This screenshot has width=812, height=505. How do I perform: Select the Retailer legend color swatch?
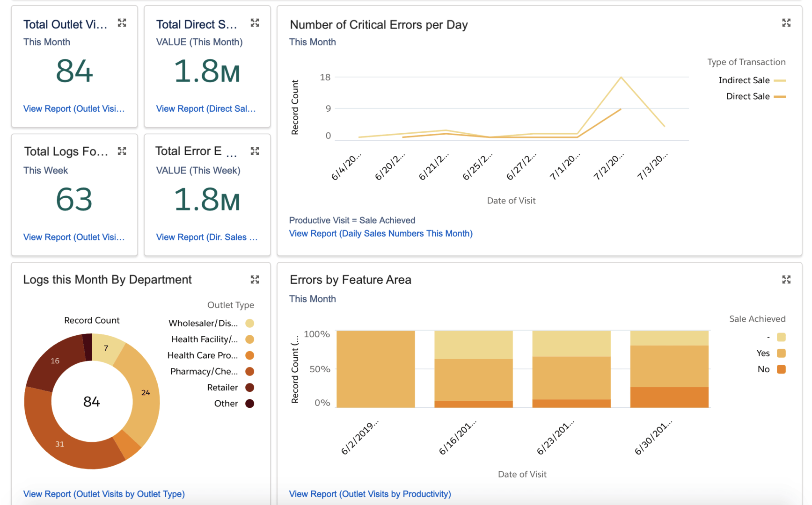click(250, 387)
